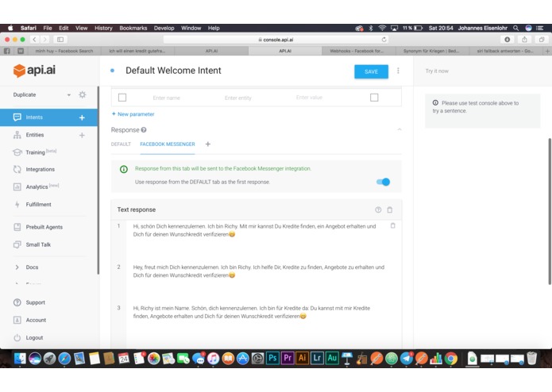Select the FACEBOOK MESSENGER response tab
The image size is (552, 392).
pos(168,144)
